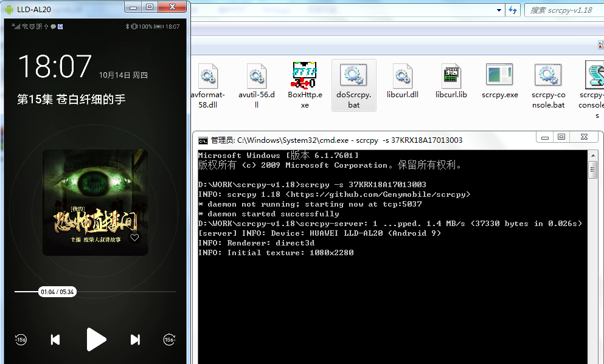Click the refresh button beside the address bar
This screenshot has height=364, width=604.
512,10
